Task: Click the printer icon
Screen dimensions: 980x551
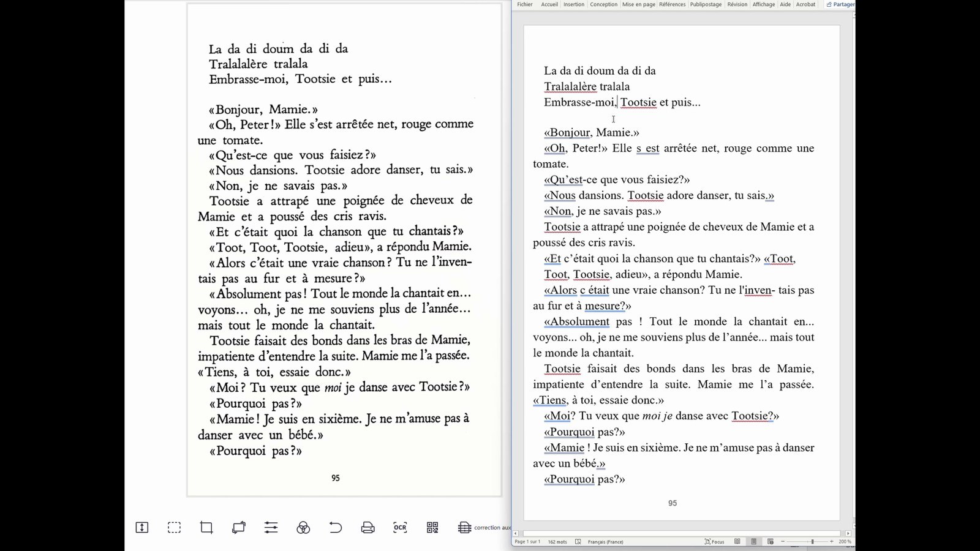Action: pos(368,528)
